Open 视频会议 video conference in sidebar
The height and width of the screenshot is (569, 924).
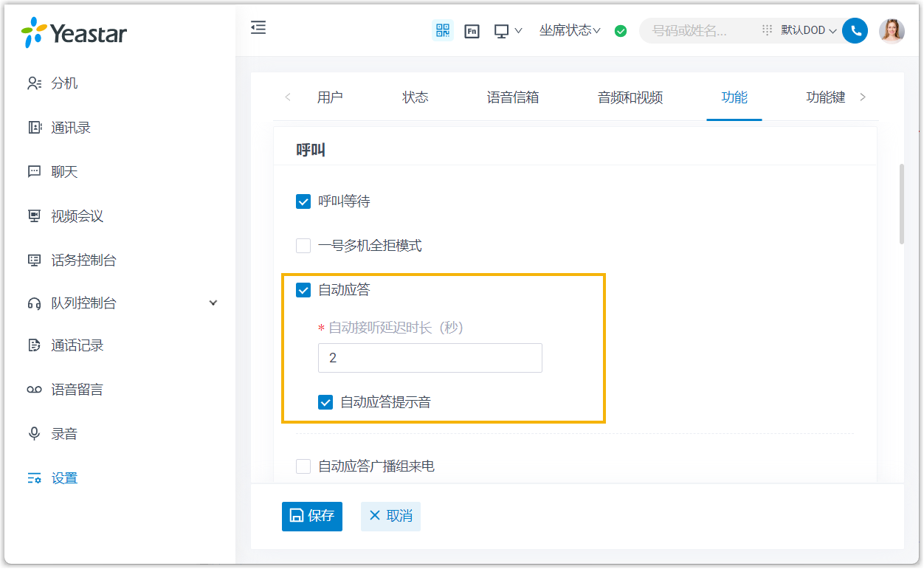pos(77,216)
